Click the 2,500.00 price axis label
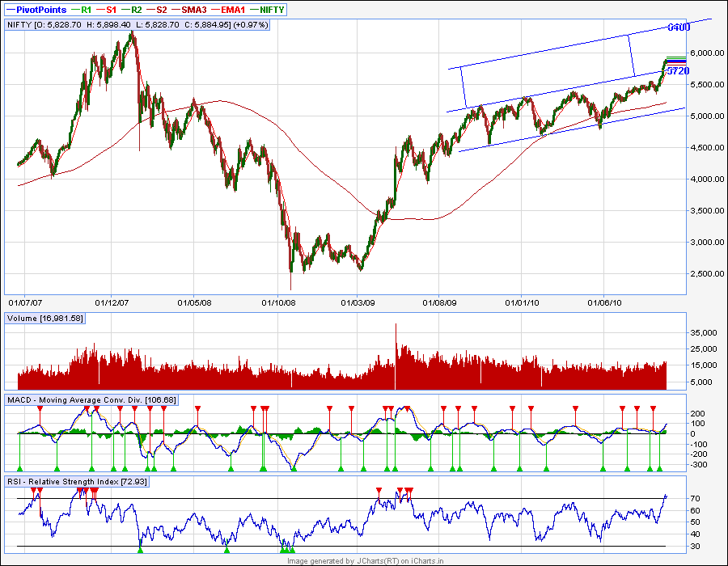This screenshot has height=566, width=728. click(x=707, y=274)
